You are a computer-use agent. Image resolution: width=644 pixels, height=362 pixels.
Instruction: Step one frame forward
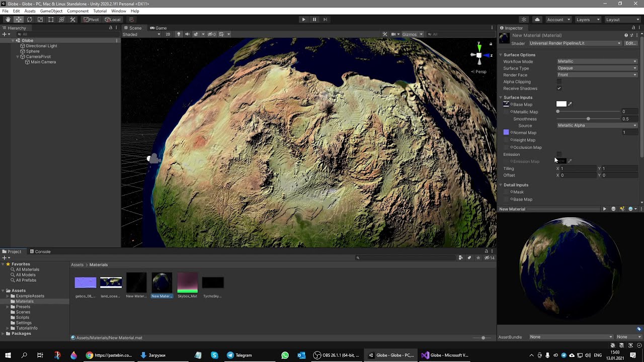pyautogui.click(x=325, y=20)
